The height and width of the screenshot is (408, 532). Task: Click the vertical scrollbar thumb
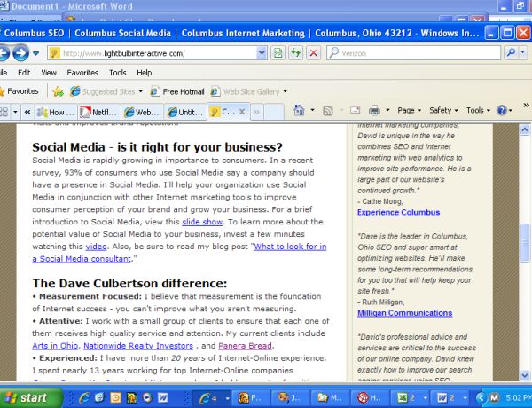(x=525, y=243)
